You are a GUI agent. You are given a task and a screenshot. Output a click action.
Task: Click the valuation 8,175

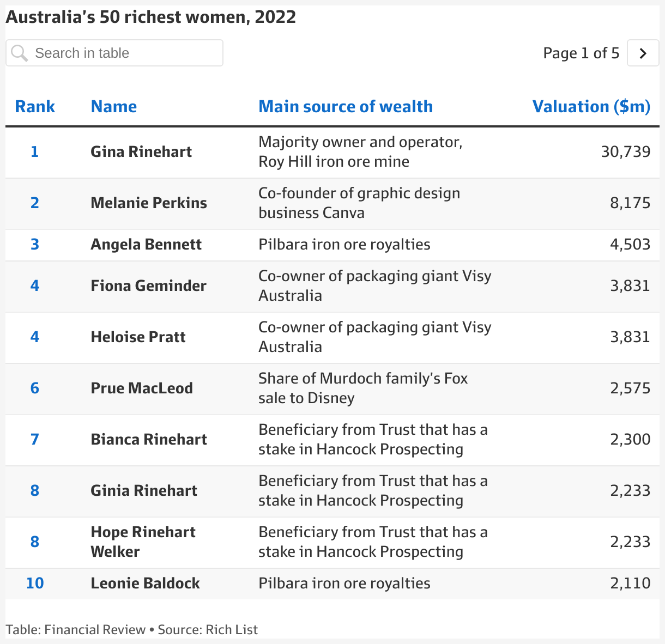click(630, 203)
